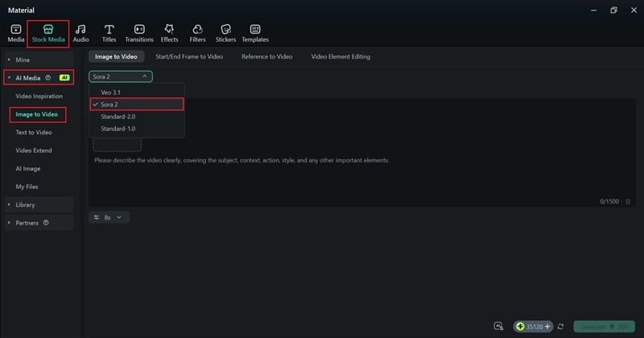Image resolution: width=644 pixels, height=338 pixels.
Task: Open My Files in sidebar
Action: pyautogui.click(x=27, y=187)
